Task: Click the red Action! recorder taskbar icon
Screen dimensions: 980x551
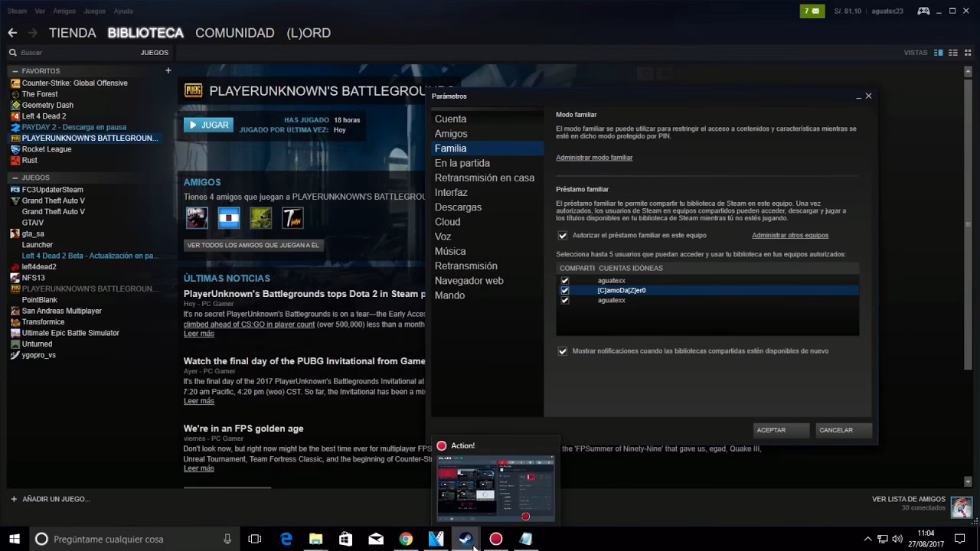Action: click(496, 539)
